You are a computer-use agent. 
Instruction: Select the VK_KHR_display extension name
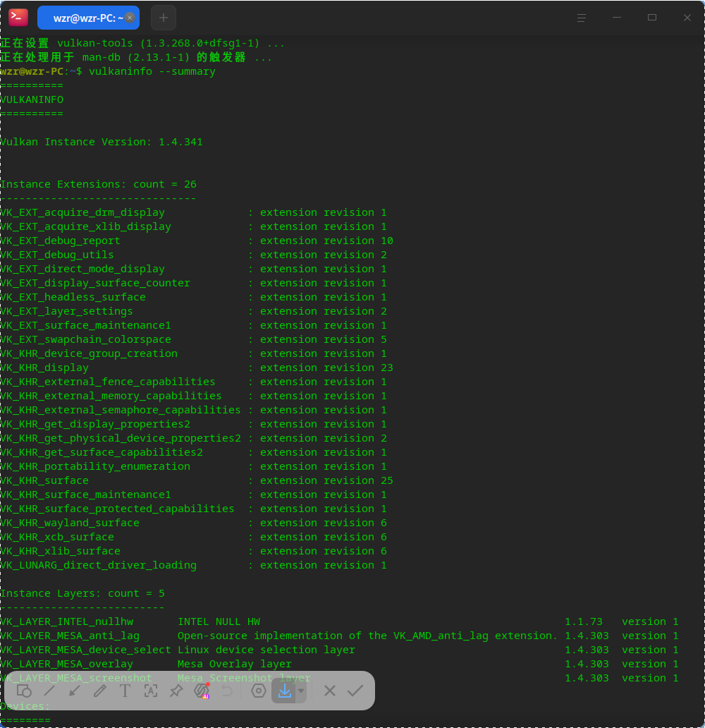pyautogui.click(x=44, y=368)
